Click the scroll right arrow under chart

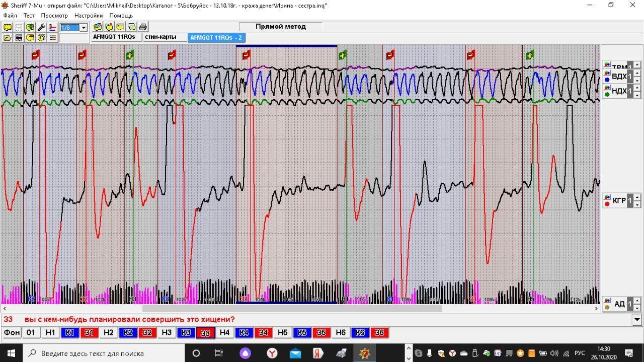pyautogui.click(x=597, y=309)
